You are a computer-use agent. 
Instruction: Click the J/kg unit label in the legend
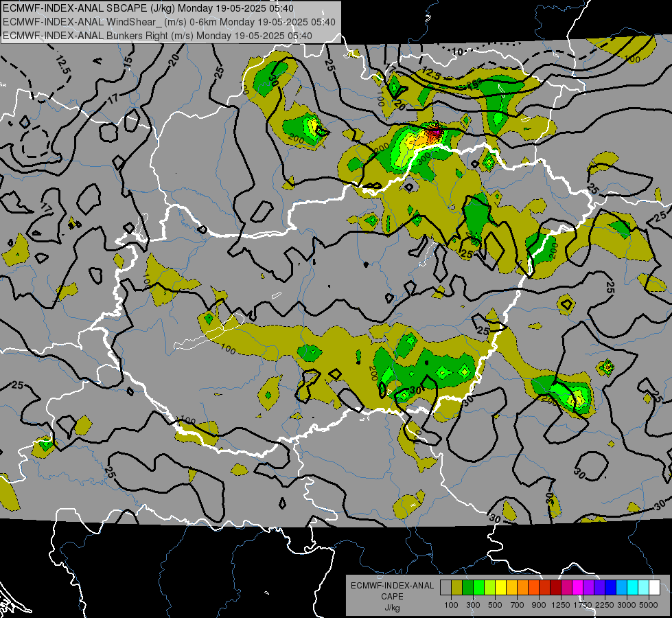coord(392,608)
